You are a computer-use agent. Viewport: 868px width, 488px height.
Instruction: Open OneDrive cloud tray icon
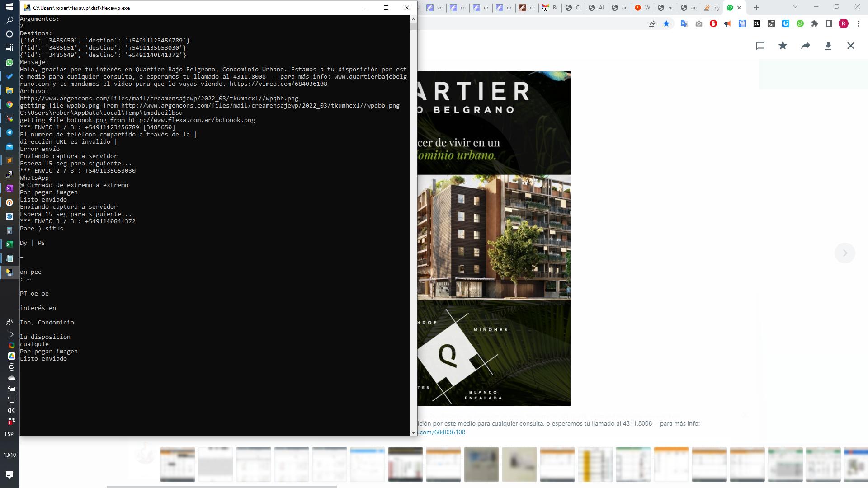(11, 378)
